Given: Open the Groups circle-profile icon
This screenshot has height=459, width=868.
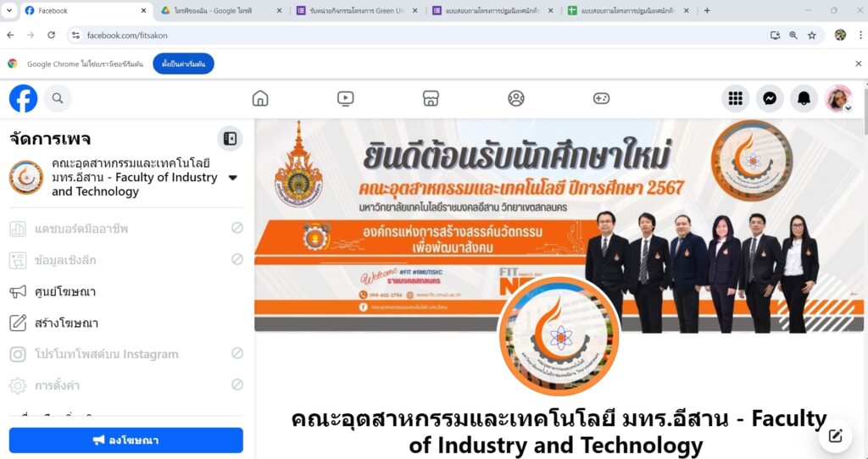Looking at the screenshot, I should [x=516, y=98].
